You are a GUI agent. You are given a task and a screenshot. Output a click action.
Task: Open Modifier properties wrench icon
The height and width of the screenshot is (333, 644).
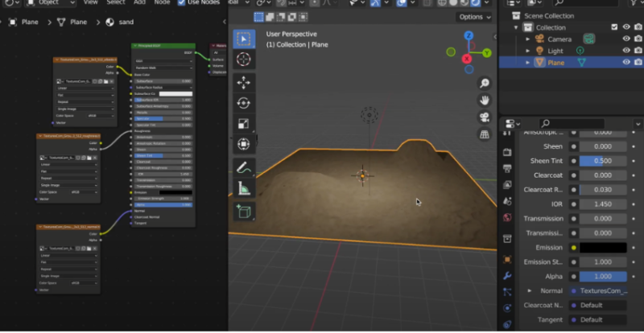click(507, 276)
